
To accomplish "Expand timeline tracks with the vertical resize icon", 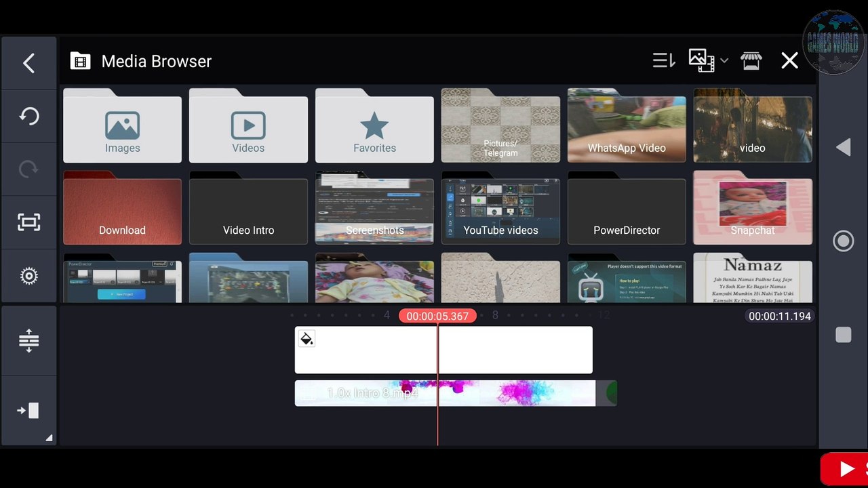I will 28,340.
